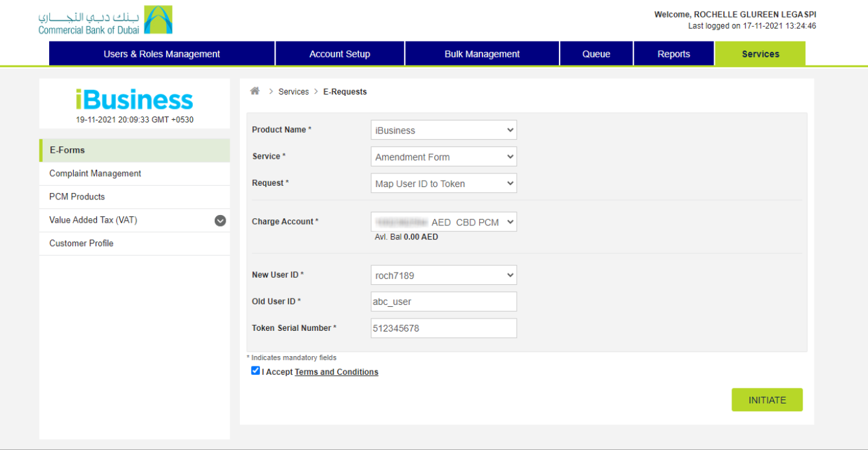Select E-Forms in the sidebar
The width and height of the screenshot is (868, 450).
pyautogui.click(x=135, y=150)
